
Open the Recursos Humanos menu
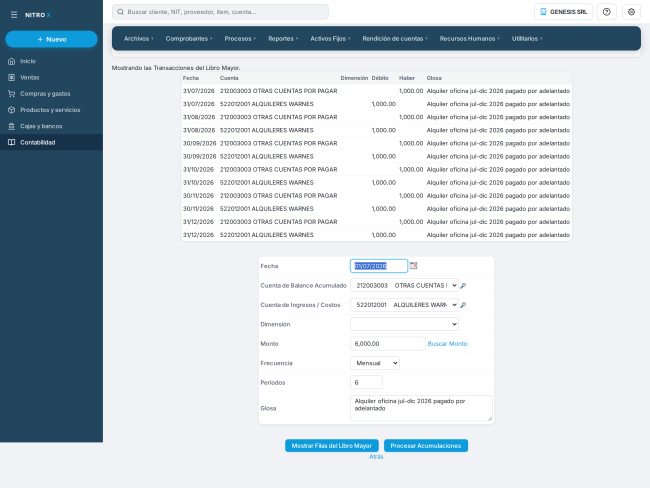point(469,39)
